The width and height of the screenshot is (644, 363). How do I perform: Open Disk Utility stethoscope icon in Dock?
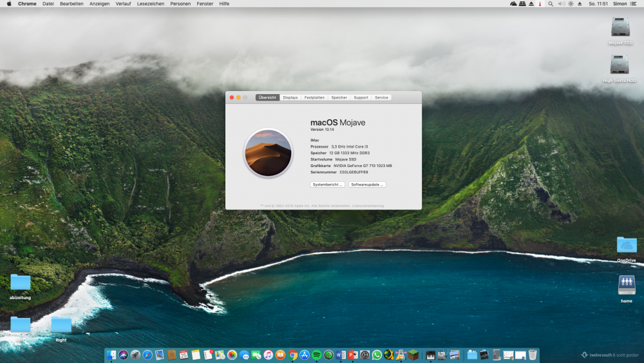pyautogui.click(x=442, y=355)
